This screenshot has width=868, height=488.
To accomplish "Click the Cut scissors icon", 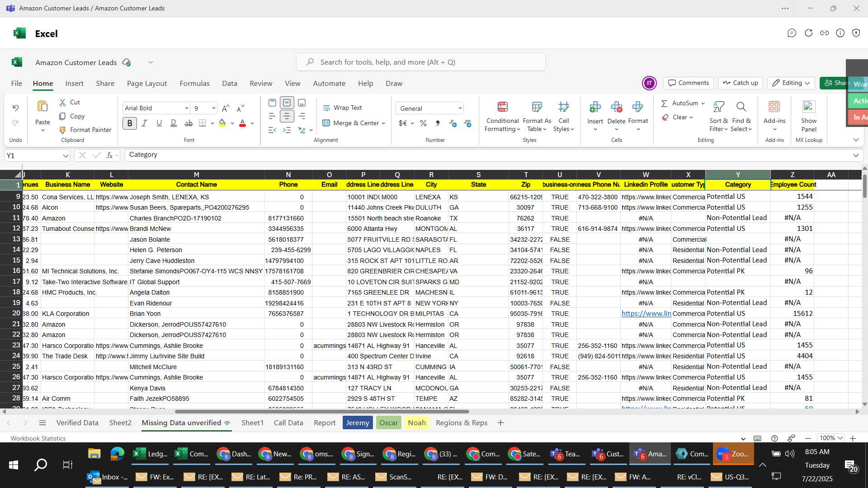I will [x=63, y=103].
